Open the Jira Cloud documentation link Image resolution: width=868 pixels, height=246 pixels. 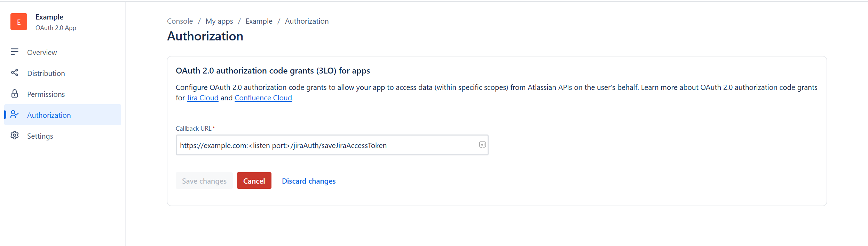(x=203, y=98)
